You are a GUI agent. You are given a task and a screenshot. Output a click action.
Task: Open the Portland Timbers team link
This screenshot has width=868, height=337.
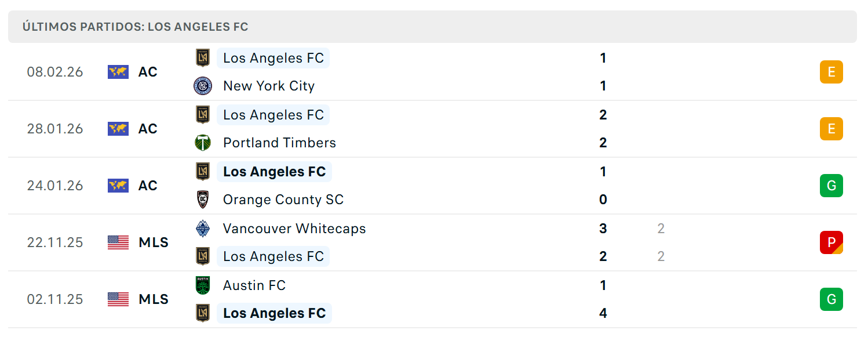279,143
